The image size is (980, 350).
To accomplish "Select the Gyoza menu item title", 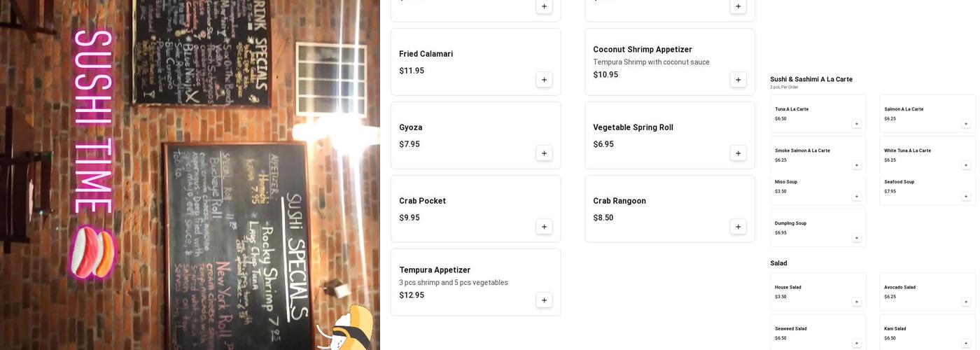I will click(x=411, y=127).
